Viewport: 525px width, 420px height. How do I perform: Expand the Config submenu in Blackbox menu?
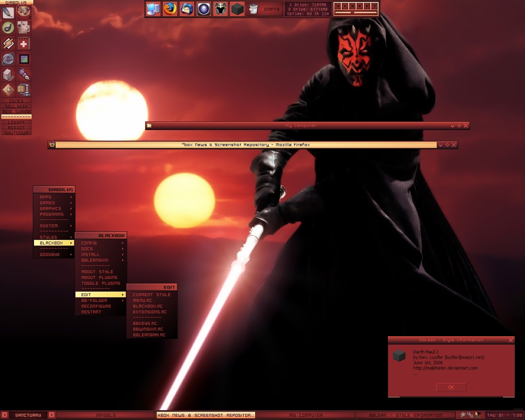pos(101,243)
